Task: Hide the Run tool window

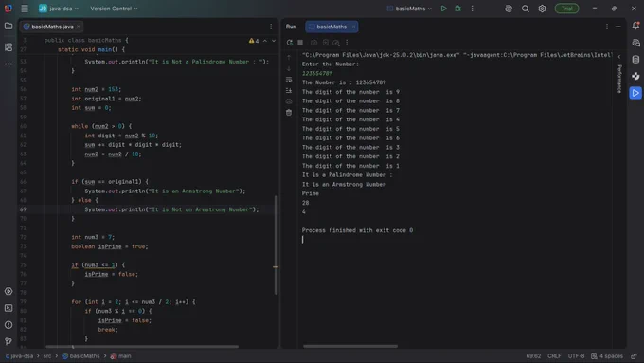Action: tap(618, 27)
